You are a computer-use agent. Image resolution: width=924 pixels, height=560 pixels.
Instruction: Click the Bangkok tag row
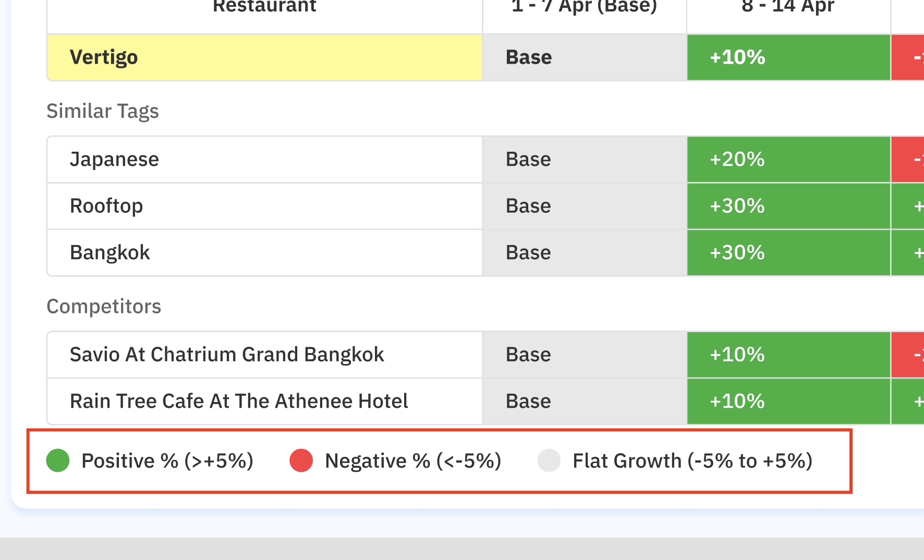pyautogui.click(x=110, y=253)
